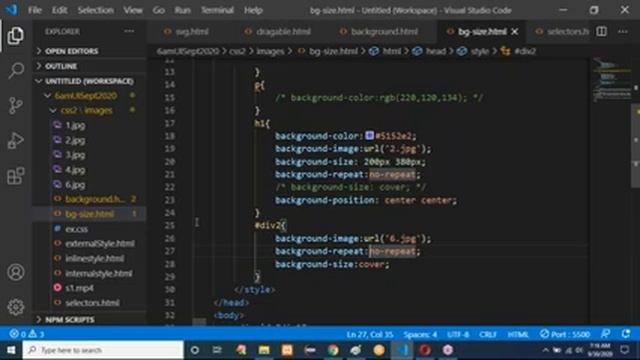Open editor more actions ellipsis

coord(622,31)
